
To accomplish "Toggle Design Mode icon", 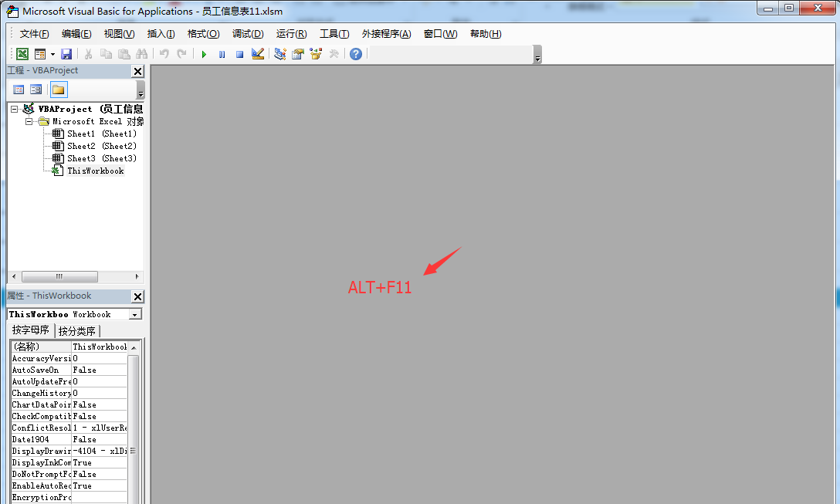I will 258,54.
